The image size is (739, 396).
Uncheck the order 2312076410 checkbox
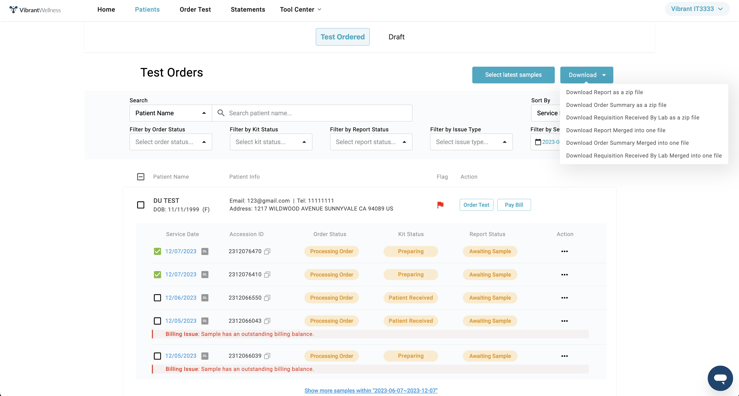157,275
